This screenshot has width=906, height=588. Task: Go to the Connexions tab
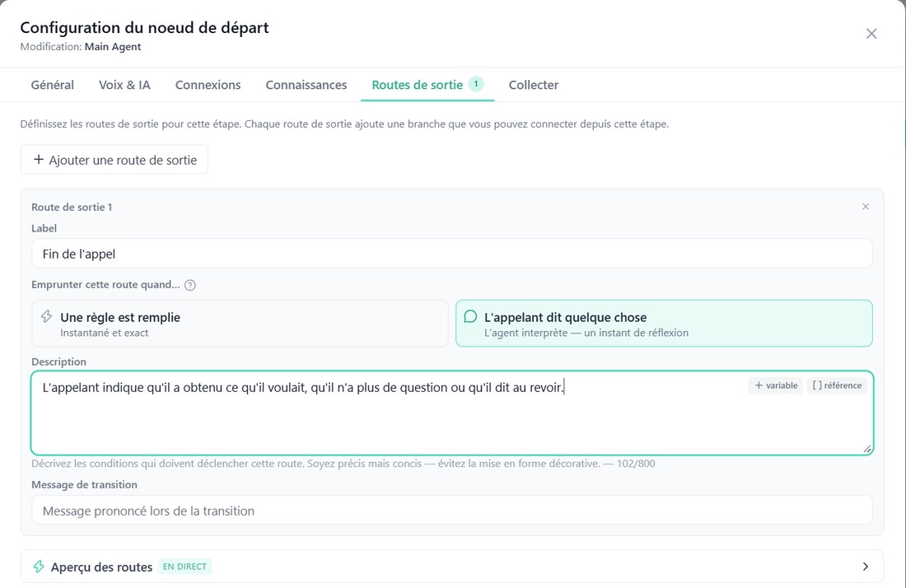tap(208, 85)
